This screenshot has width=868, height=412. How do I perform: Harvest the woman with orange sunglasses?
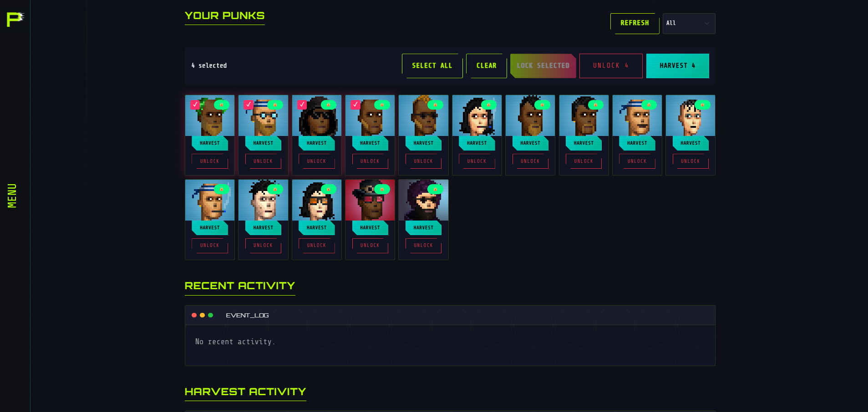click(x=317, y=228)
